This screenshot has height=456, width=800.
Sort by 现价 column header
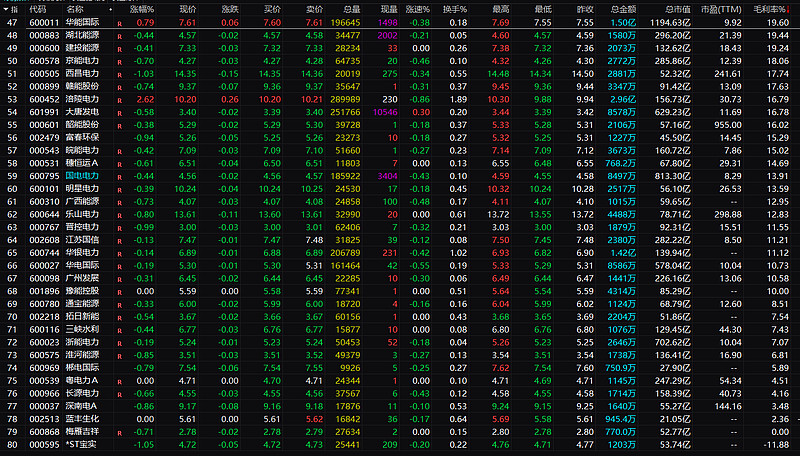click(x=187, y=9)
